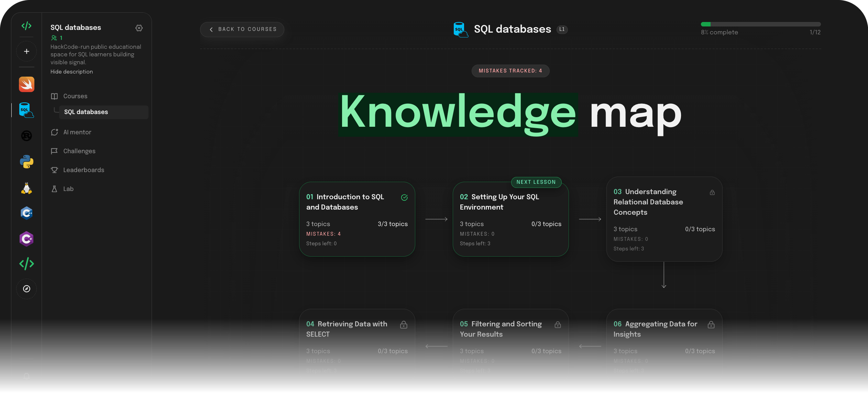Select SQL databases under Courses
The width and height of the screenshot is (868, 393).
[x=86, y=112]
